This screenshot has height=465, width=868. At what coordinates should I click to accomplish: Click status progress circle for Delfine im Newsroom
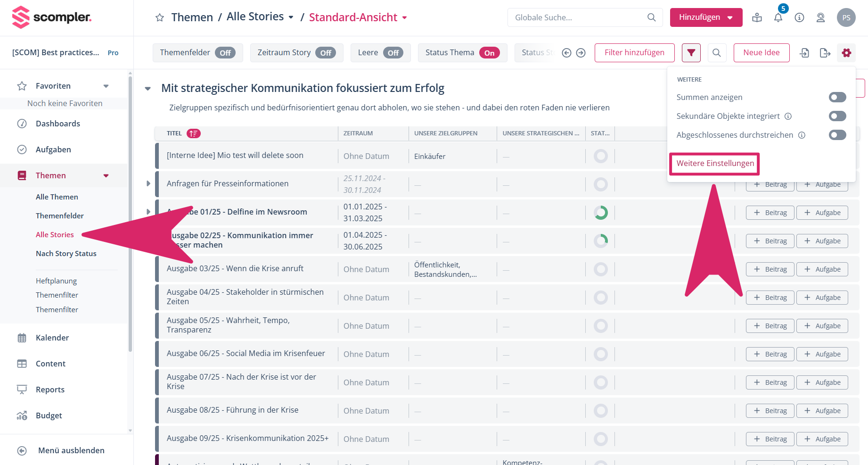point(600,213)
